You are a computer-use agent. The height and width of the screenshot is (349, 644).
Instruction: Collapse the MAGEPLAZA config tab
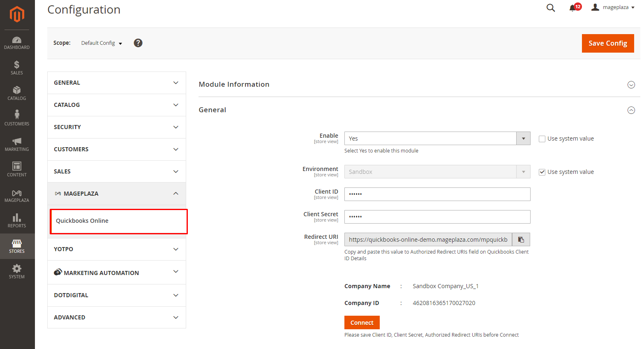tap(117, 194)
